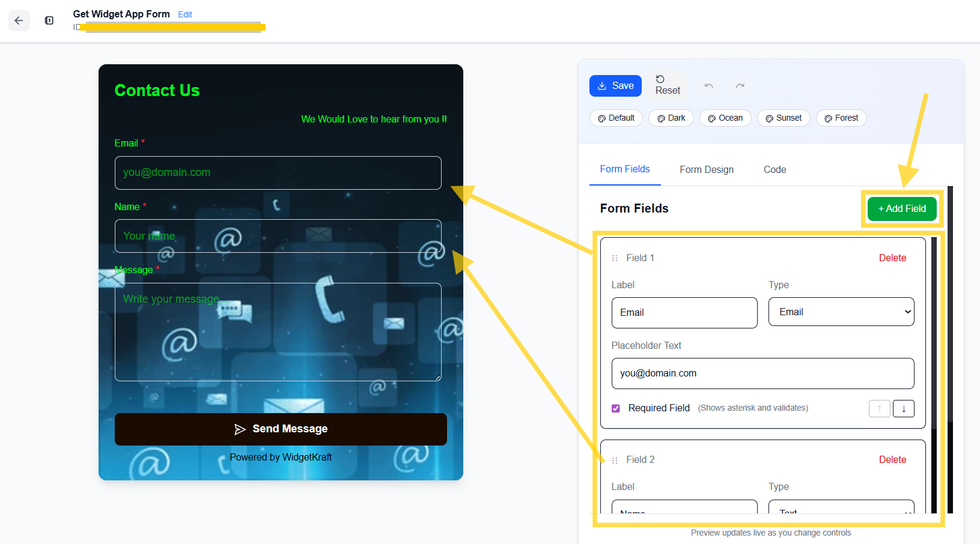Click the drag handle icon on Field 2
Image resolution: width=980 pixels, height=544 pixels.
click(614, 459)
